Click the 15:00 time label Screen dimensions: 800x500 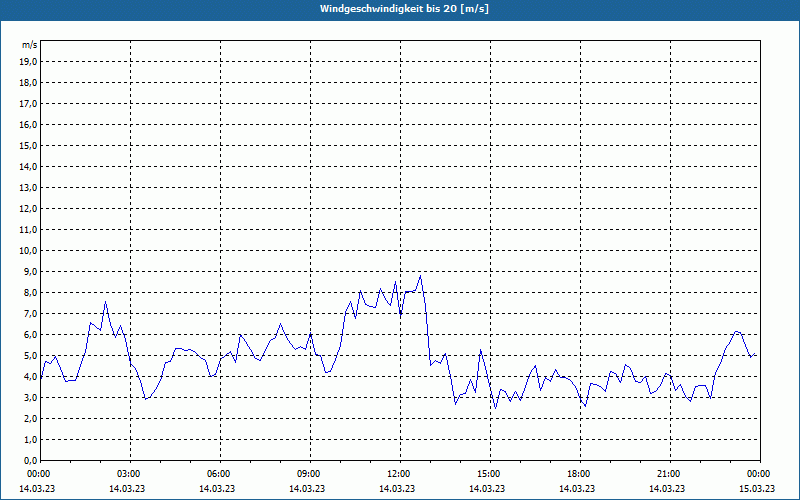pos(490,474)
